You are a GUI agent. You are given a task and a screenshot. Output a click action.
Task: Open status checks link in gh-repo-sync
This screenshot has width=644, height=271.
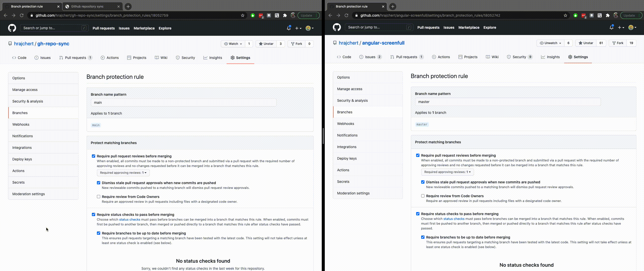[130, 219]
